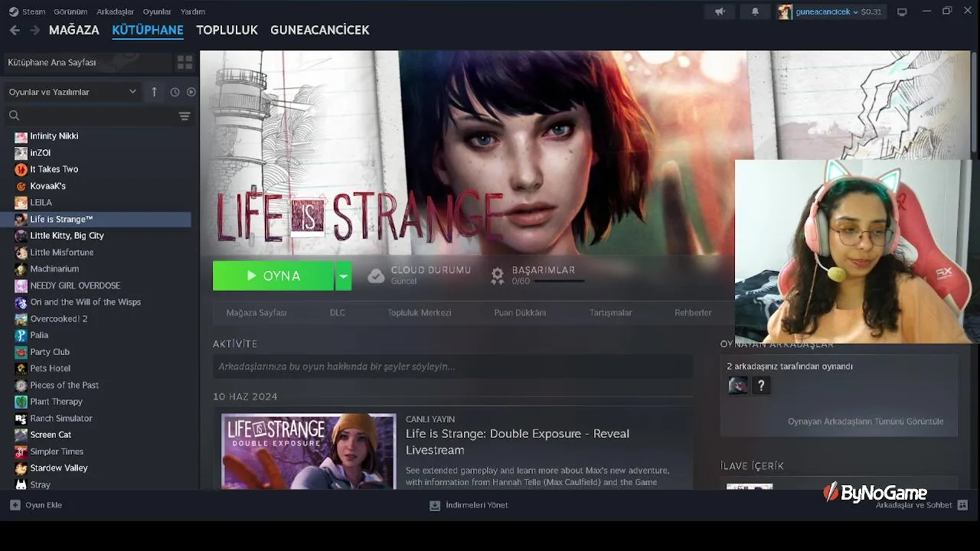Viewport: 980px width, 551px height.
Task: Open the Topluluk Merkezi link
Action: 419,312
